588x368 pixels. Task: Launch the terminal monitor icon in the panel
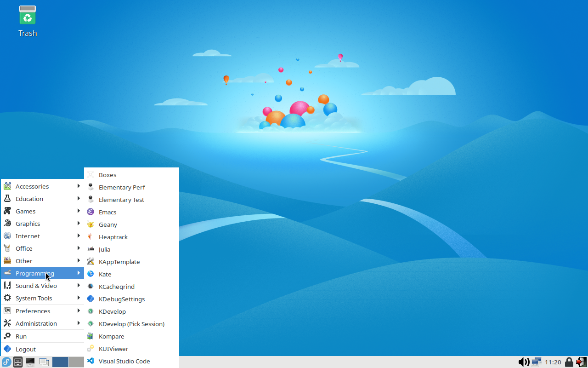pyautogui.click(x=30, y=362)
